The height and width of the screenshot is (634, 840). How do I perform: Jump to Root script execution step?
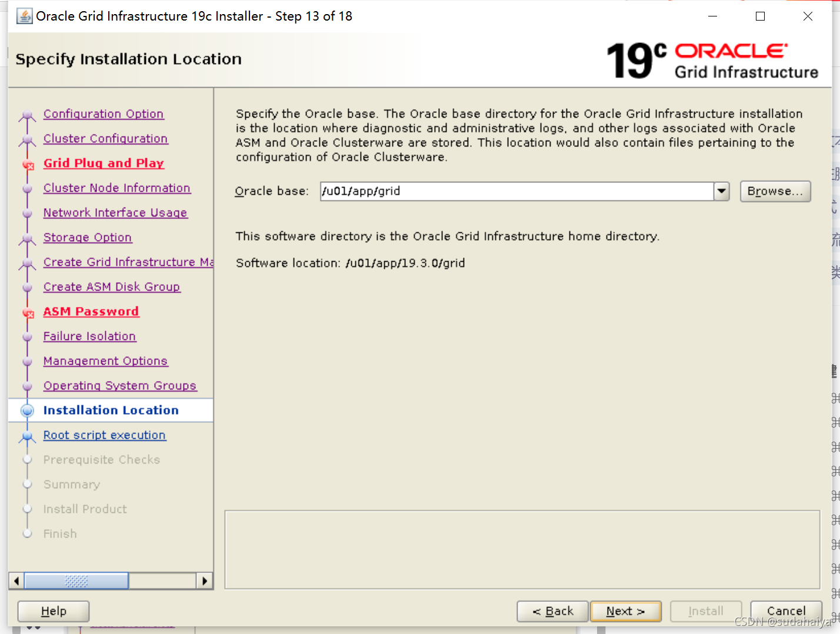click(105, 435)
